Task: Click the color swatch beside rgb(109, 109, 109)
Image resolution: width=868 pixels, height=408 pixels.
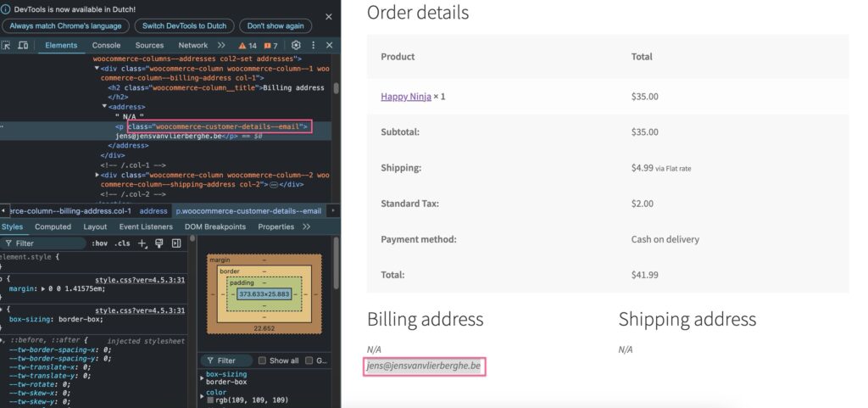Action: pos(210,400)
